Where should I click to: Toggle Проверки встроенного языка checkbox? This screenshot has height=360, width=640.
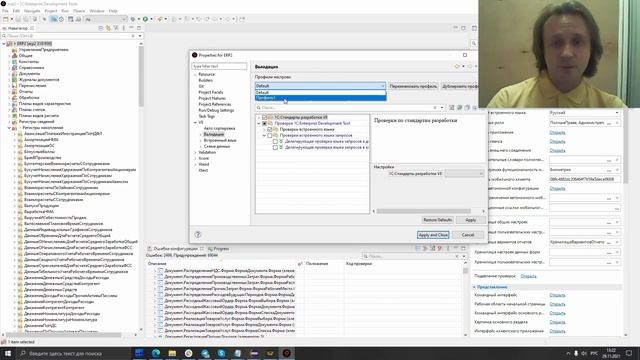[x=269, y=129]
